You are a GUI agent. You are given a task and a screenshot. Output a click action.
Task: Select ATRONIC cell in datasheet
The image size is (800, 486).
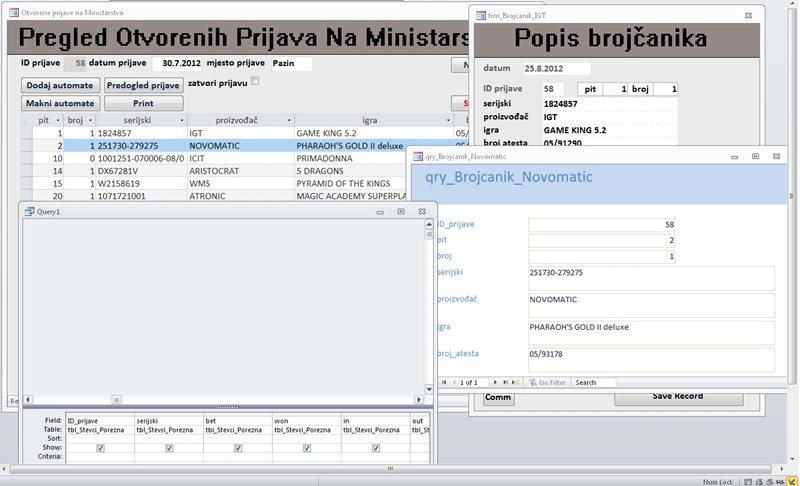(x=241, y=196)
